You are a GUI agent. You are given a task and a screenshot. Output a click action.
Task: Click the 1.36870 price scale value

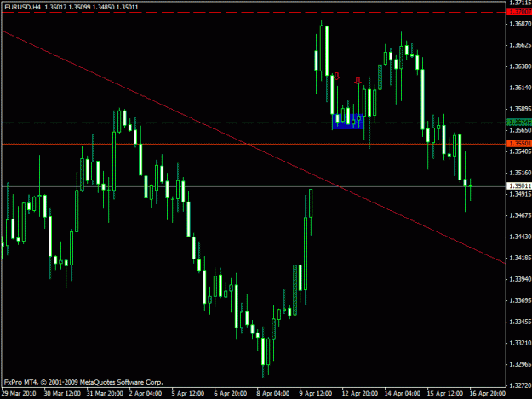click(520, 24)
